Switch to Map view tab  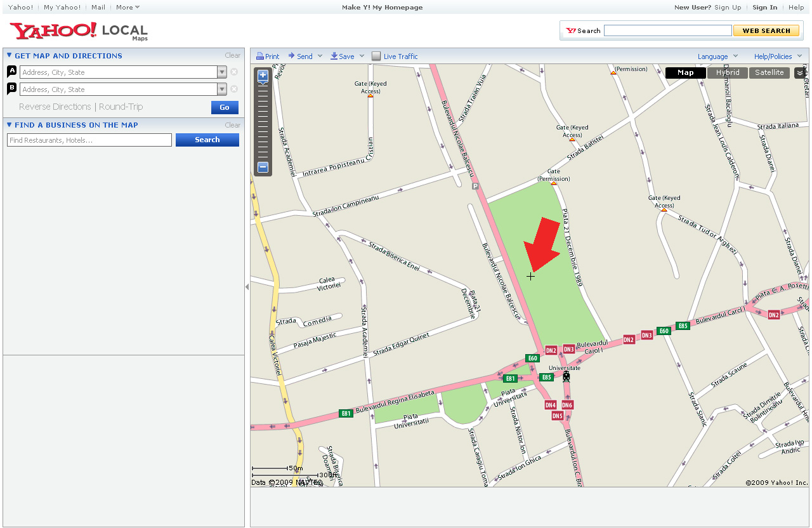(686, 72)
